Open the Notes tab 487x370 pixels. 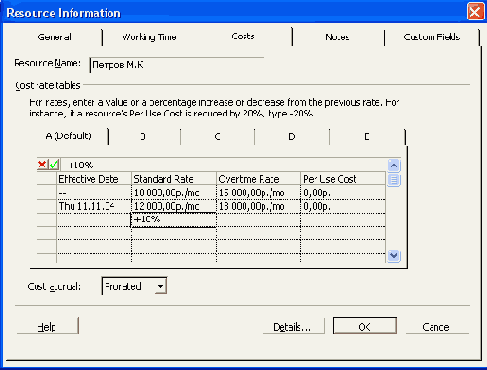coord(337,37)
